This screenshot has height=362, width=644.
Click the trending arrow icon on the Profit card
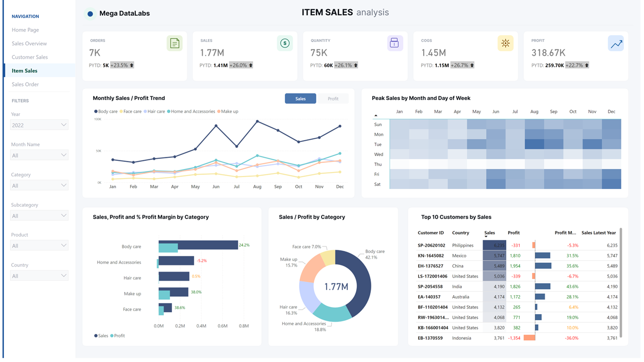click(x=616, y=43)
